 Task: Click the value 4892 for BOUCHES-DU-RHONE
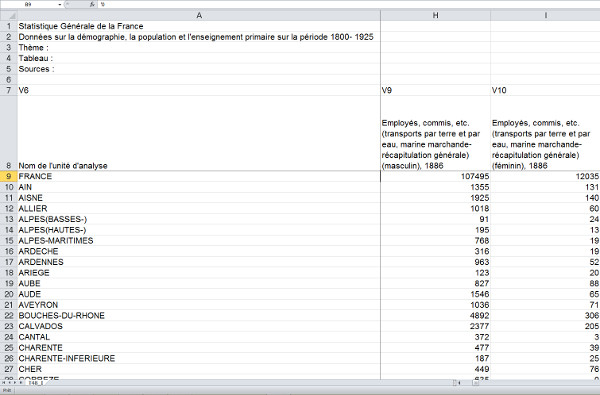pos(435,316)
